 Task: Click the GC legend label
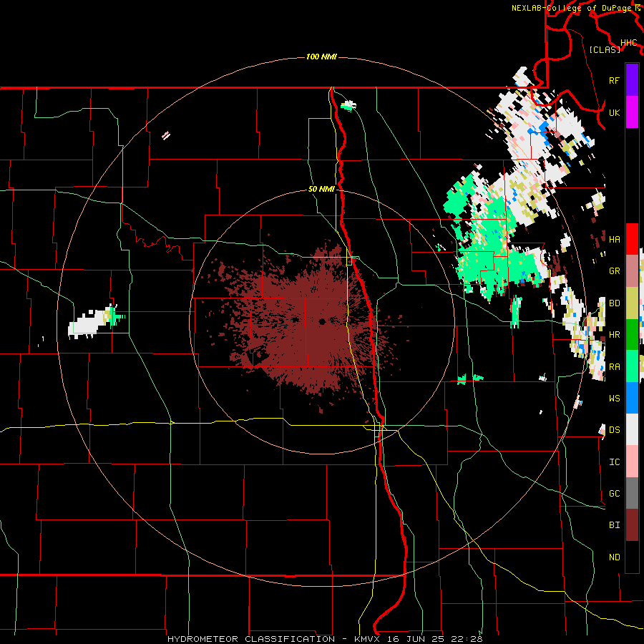(x=614, y=493)
